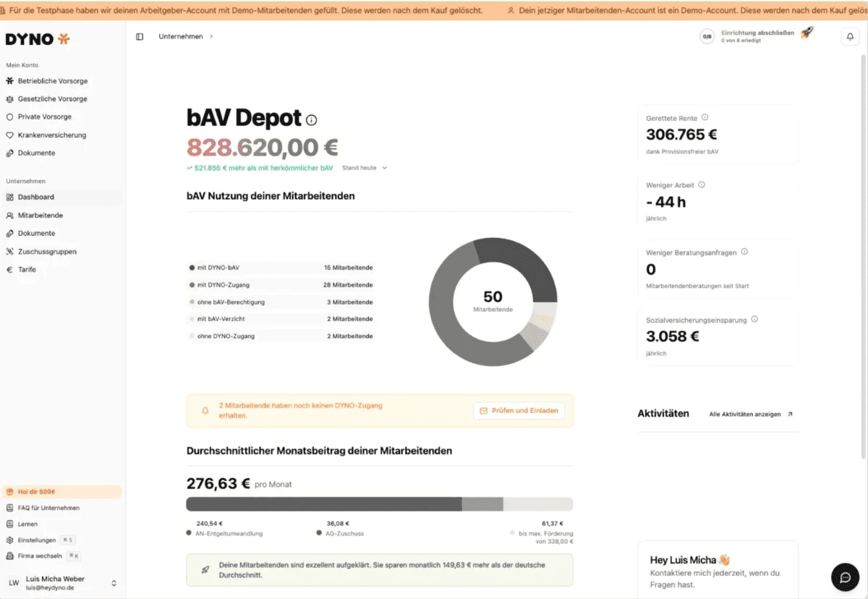Click the 'mit DYNO-bAV' legend row
868x599 pixels.
(x=280, y=268)
